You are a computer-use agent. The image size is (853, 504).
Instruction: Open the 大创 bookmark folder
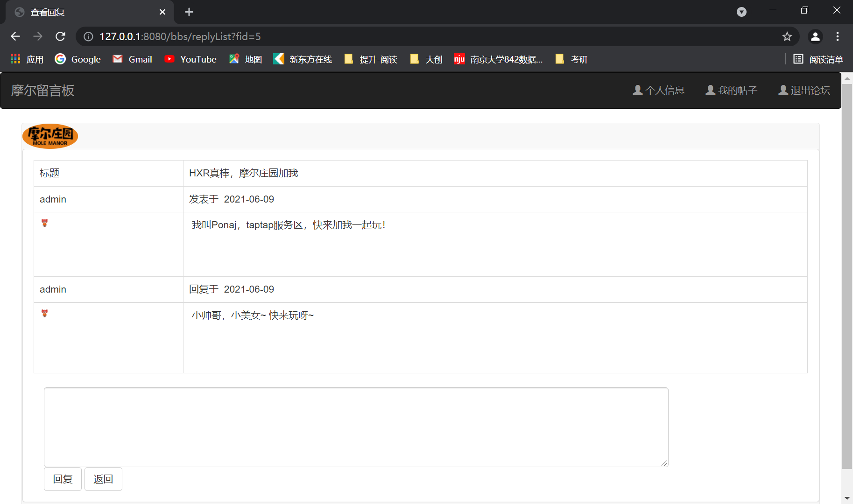coord(426,59)
